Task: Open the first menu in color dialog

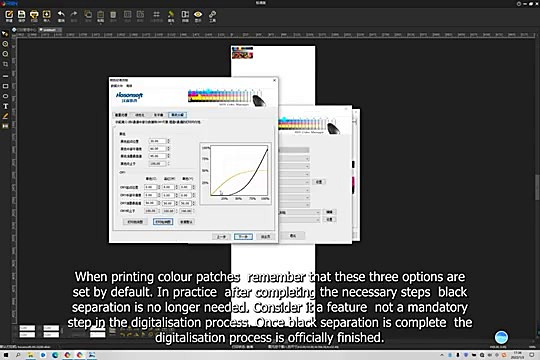Action: [x=116, y=85]
